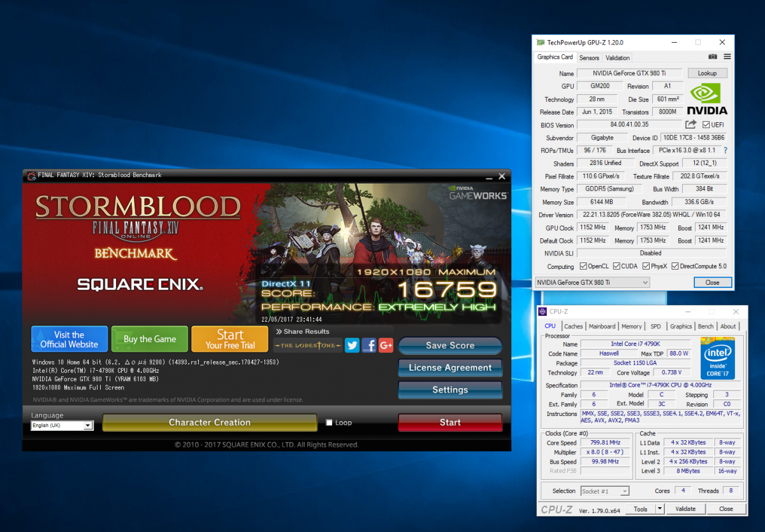This screenshot has height=532, width=765.
Task: Click the Buy the Game button
Action: click(150, 340)
